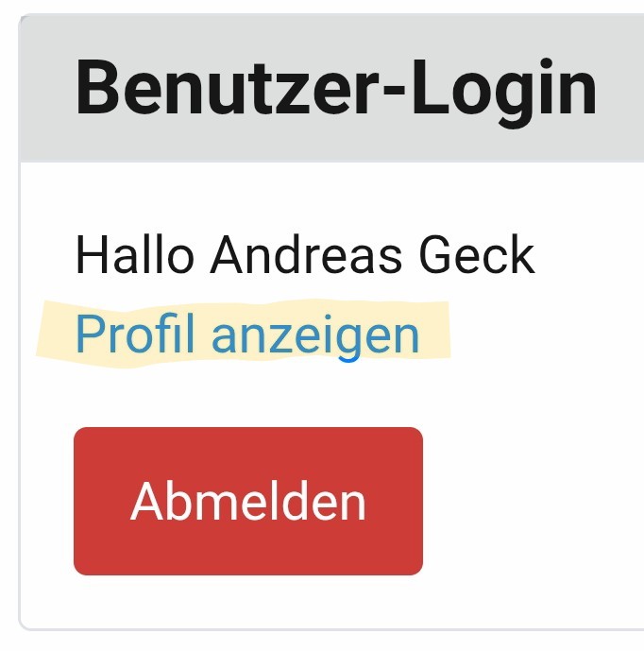Log out using the Abmelden button

(248, 501)
